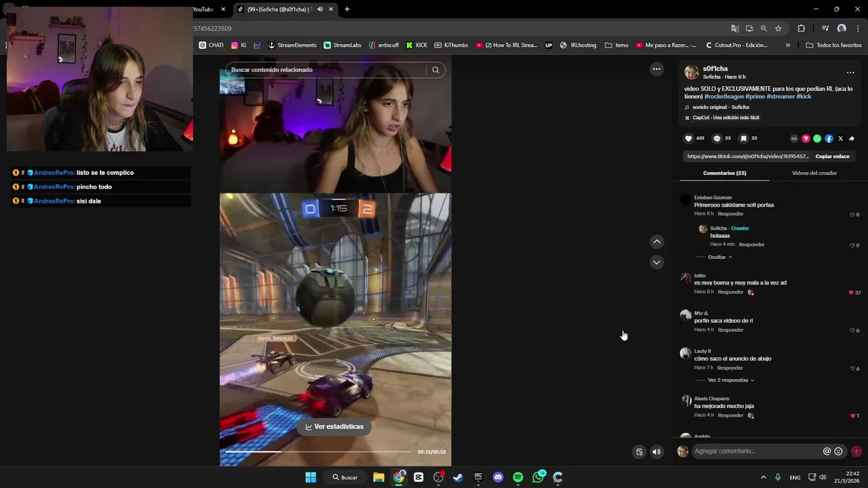Post comment with the red arrow button
The image size is (868, 488).
tap(856, 451)
